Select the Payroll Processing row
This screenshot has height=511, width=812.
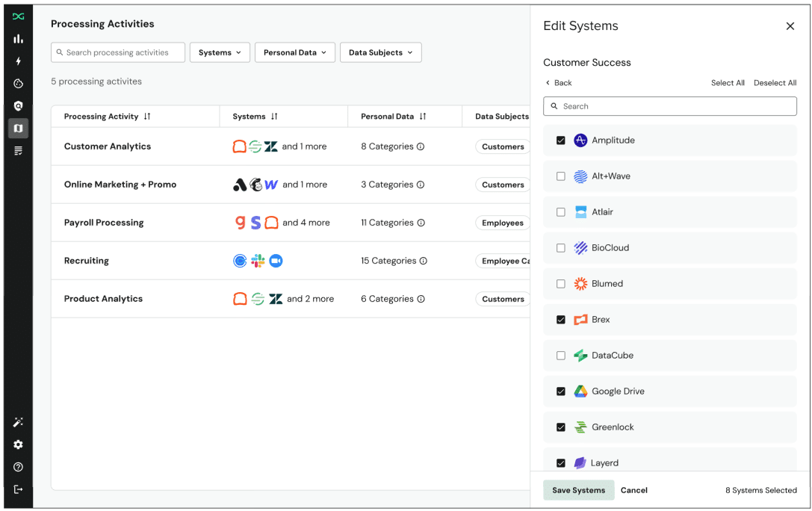[104, 223]
